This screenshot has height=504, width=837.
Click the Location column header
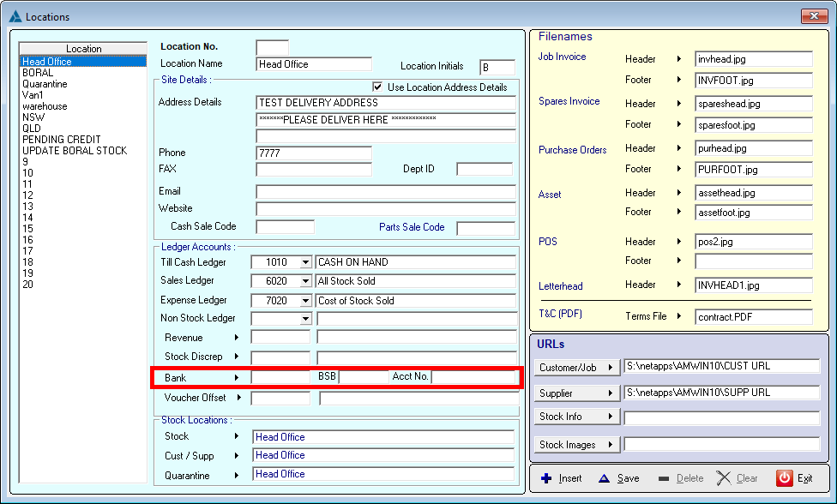[x=82, y=49]
